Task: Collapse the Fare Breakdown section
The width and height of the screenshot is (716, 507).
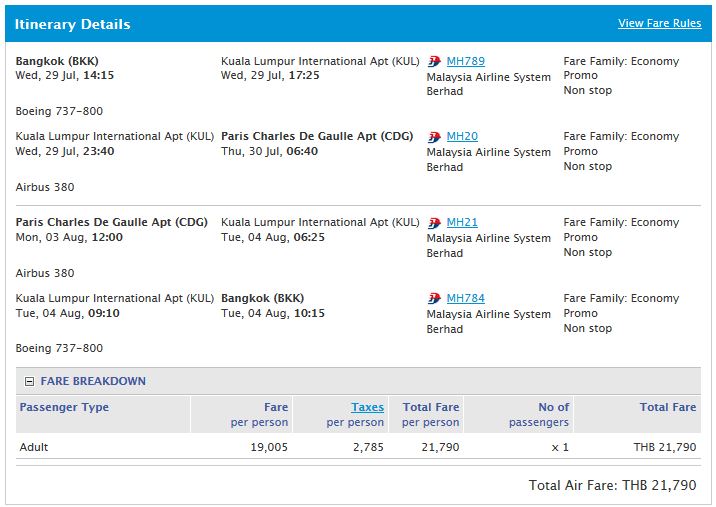Action: click(29, 381)
